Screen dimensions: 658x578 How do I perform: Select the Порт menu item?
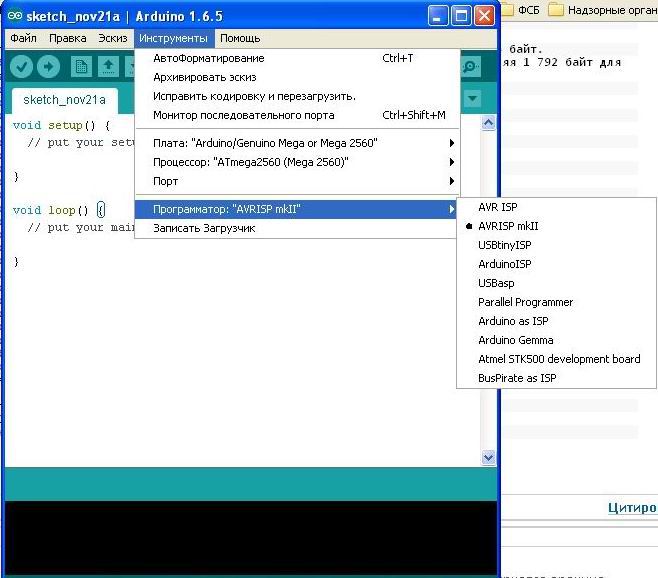click(298, 181)
